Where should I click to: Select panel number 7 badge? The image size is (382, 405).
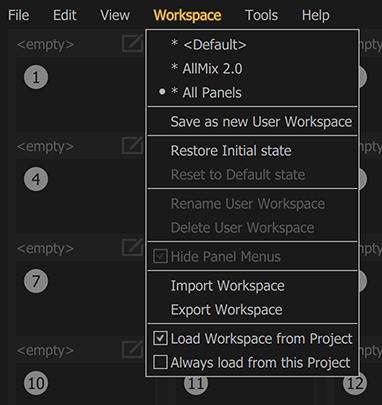[x=36, y=281]
